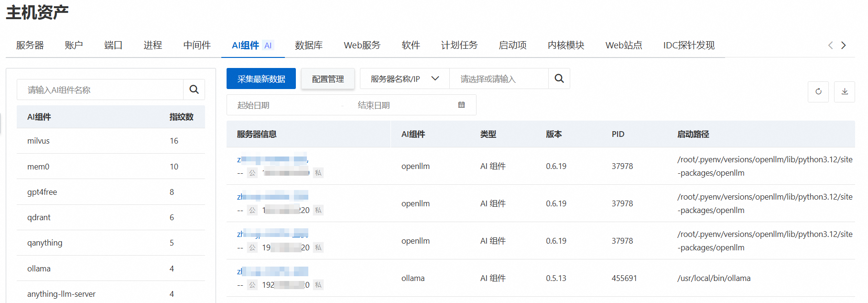Select the IDC探针发现 tab
This screenshot has width=868, height=303.
click(689, 45)
